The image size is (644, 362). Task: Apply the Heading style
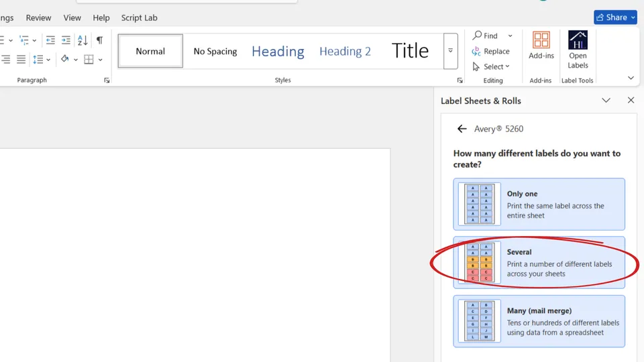click(278, 51)
